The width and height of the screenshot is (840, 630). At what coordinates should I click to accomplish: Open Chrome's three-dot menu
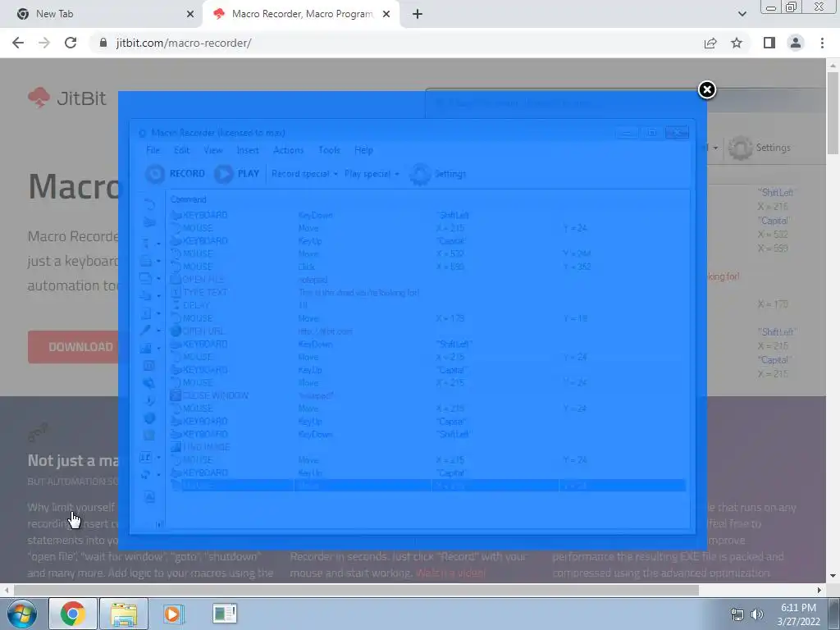(x=822, y=43)
